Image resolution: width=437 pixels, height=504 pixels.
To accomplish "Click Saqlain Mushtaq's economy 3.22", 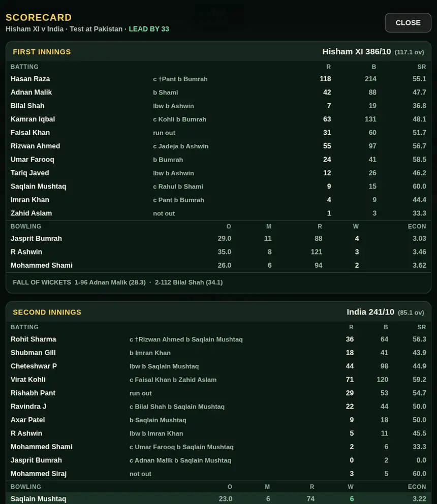I will (x=419, y=499).
